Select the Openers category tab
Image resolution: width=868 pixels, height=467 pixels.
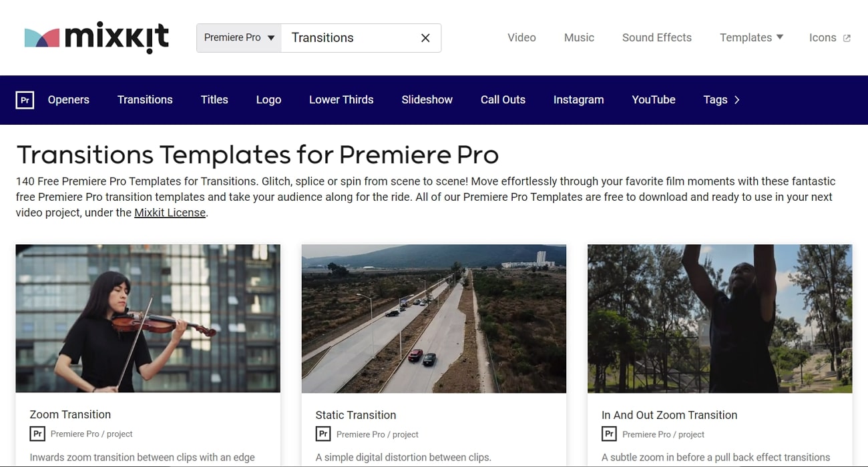coord(68,100)
